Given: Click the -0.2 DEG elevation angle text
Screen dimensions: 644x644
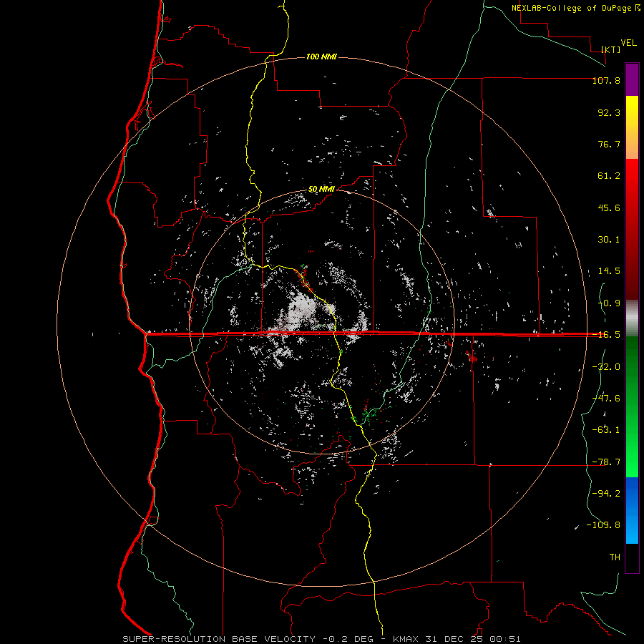Looking at the screenshot, I should pos(348,639).
